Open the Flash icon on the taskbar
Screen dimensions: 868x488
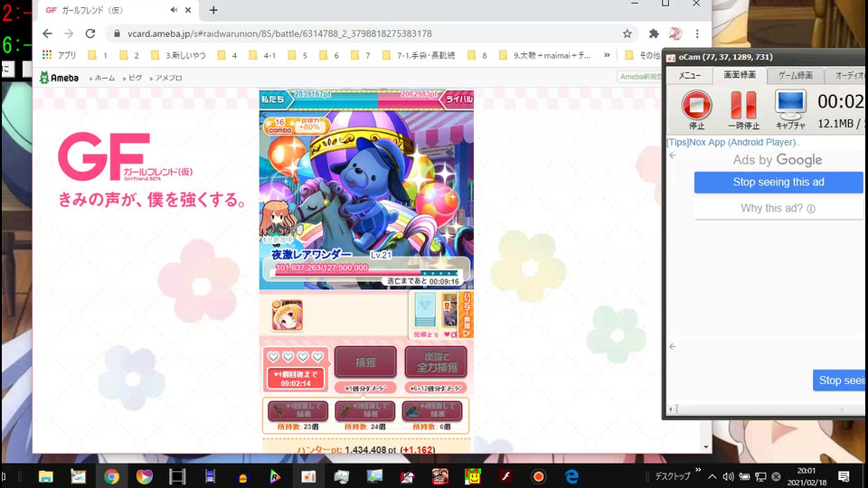pyautogui.click(x=505, y=476)
